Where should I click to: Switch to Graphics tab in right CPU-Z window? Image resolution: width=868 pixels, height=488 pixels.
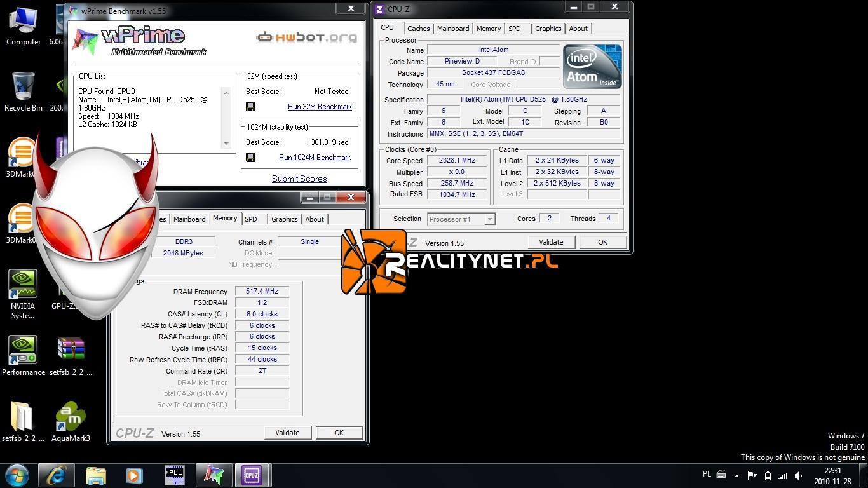[x=548, y=29]
